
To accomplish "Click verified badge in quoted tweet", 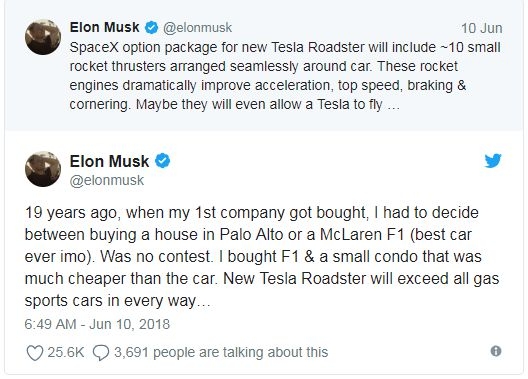I will click(152, 27).
